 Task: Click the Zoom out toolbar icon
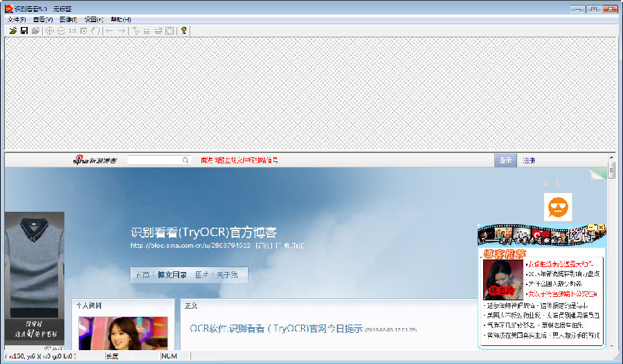pos(61,30)
